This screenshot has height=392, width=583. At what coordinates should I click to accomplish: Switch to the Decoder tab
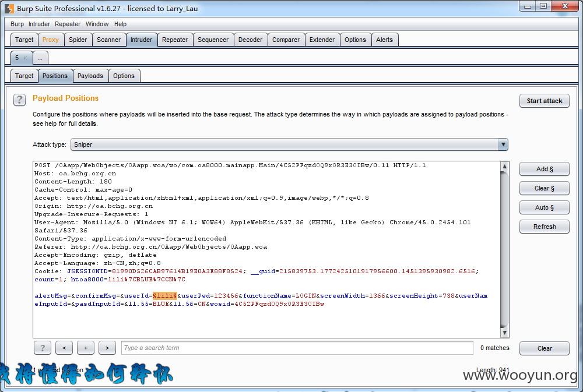pyautogui.click(x=250, y=40)
